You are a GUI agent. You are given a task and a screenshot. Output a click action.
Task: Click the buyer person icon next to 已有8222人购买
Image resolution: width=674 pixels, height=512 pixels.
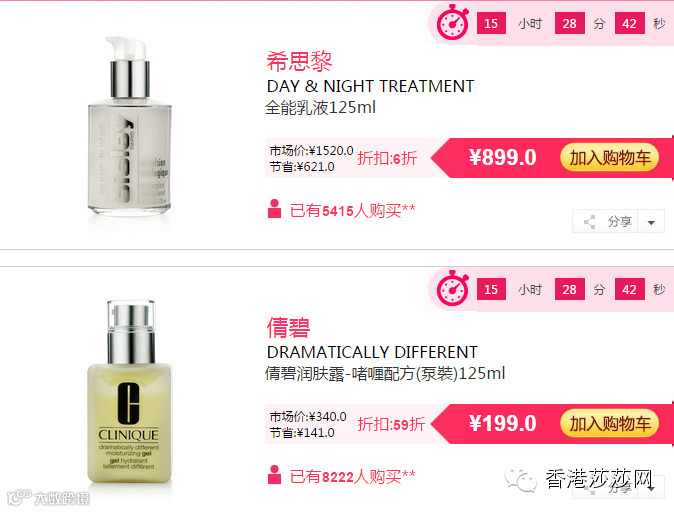point(274,475)
